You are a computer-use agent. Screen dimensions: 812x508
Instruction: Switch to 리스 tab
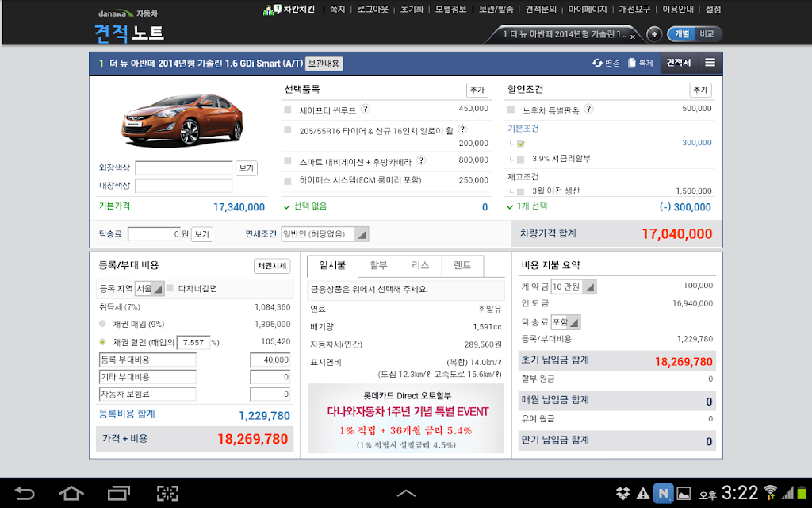(420, 266)
